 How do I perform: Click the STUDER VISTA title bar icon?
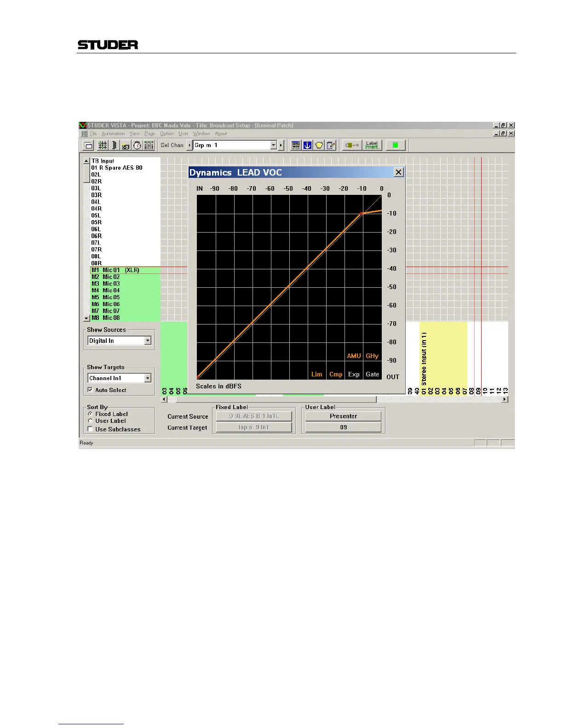pos(83,125)
